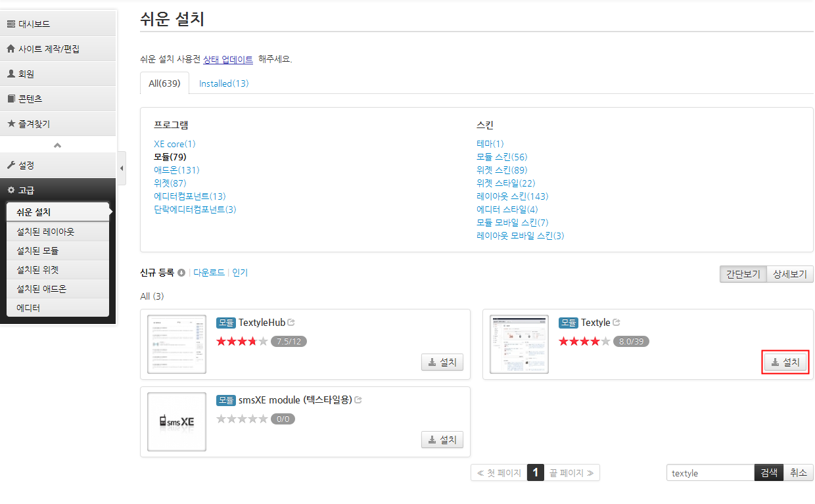
Task: Switch to 간단보기 view mode
Action: tap(743, 274)
